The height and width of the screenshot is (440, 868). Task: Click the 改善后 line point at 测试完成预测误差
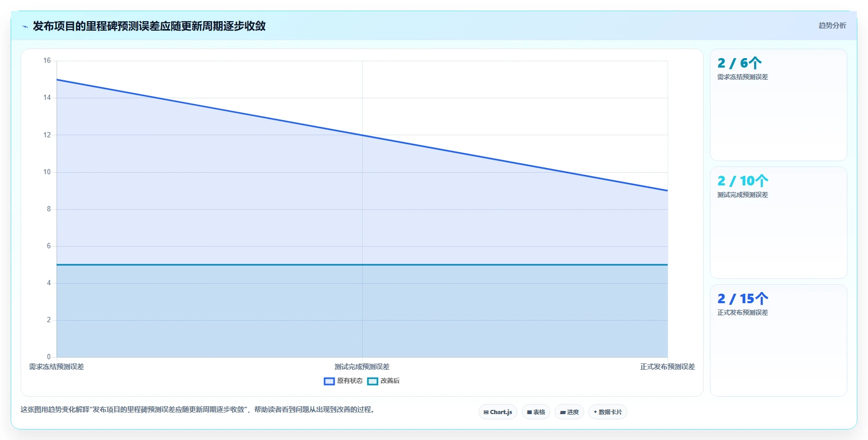(x=362, y=265)
